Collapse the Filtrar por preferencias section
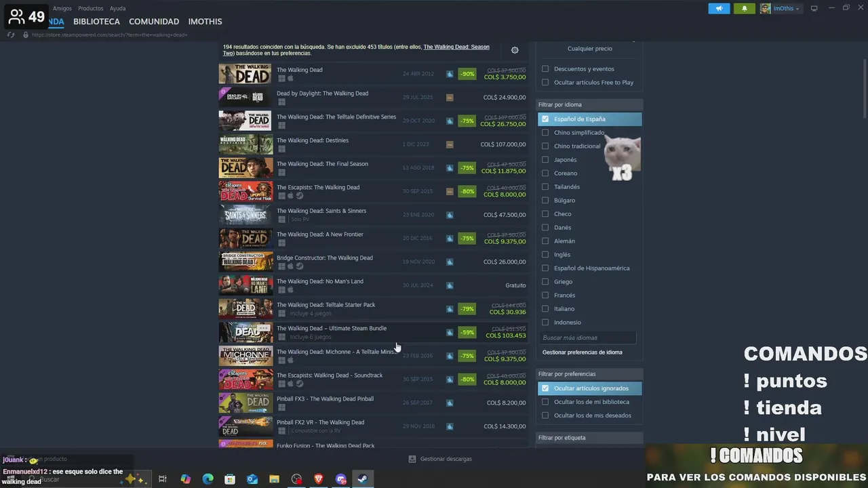Screen dimensions: 868x488 (589, 374)
